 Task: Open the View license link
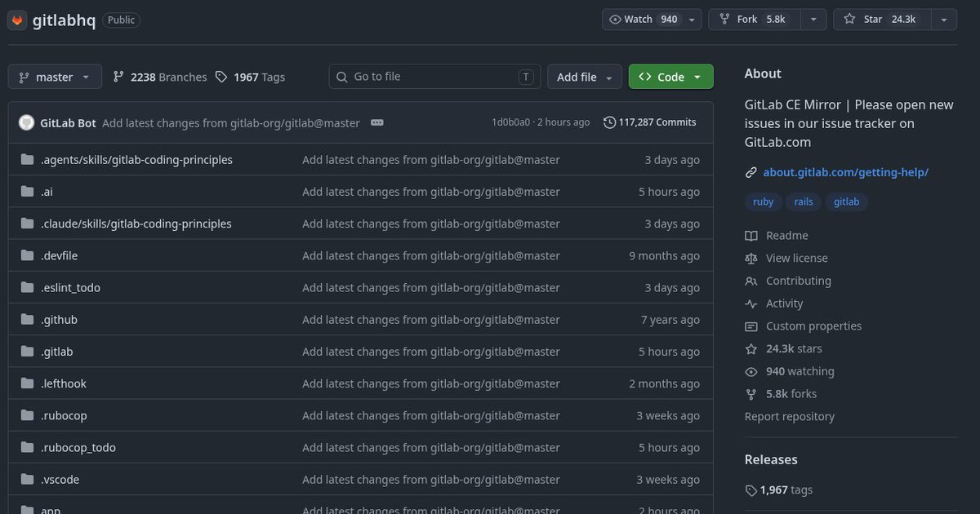click(x=796, y=258)
